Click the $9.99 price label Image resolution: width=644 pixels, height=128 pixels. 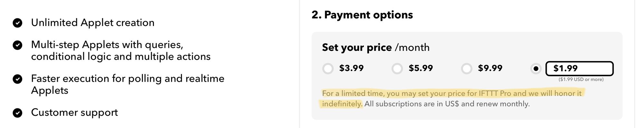pyautogui.click(x=490, y=68)
